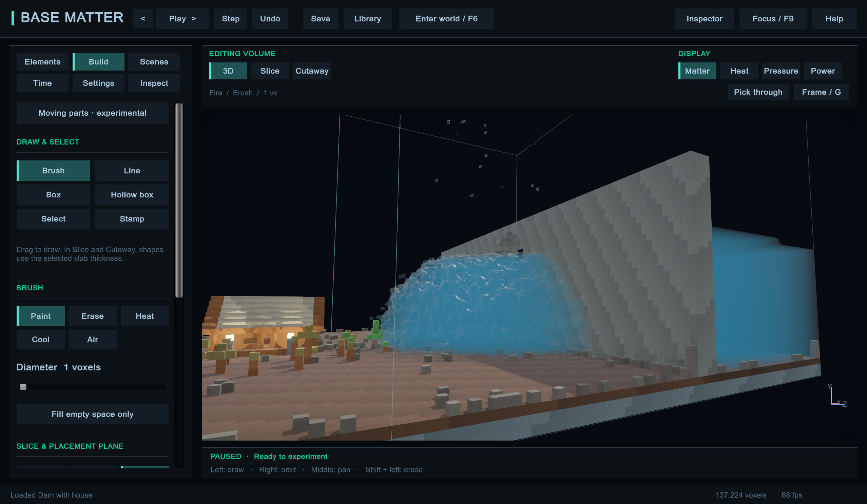867x504 pixels.
Task: Toggle Focus / F9 mode
Action: pyautogui.click(x=773, y=19)
